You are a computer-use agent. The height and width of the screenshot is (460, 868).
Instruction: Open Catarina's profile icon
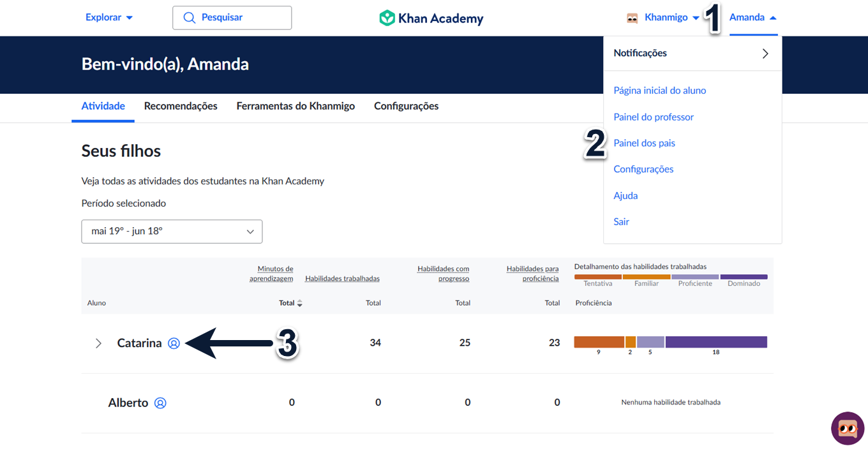pos(174,343)
